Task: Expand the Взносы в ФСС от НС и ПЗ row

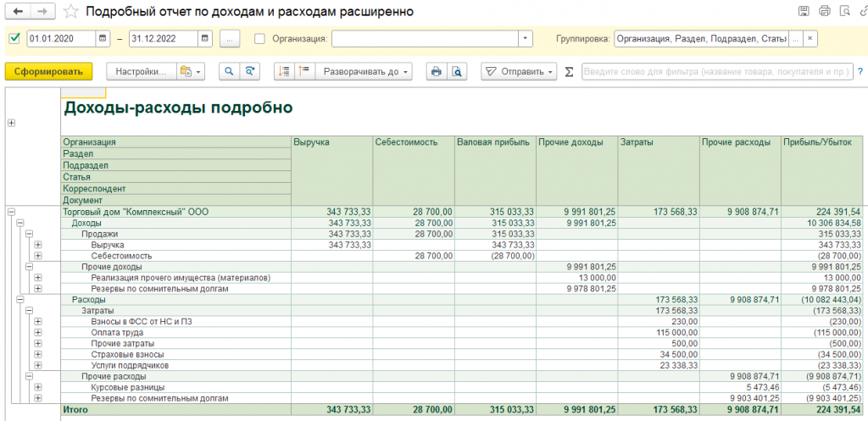Action: click(x=37, y=321)
